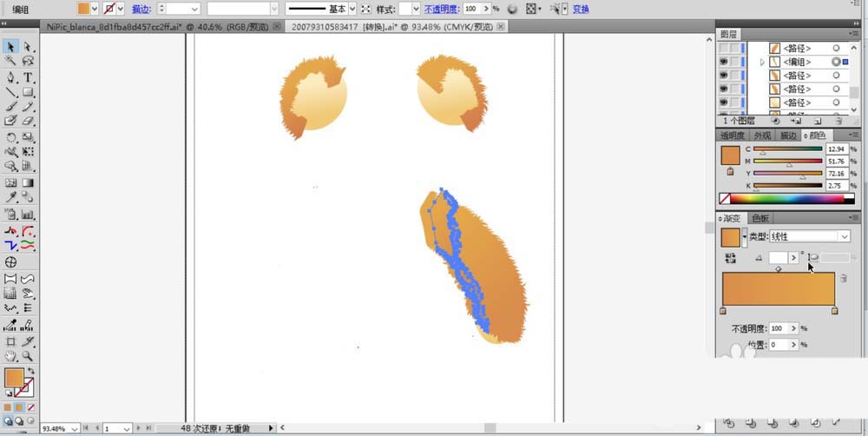Screen dimensions: 868x436
Task: Click target circle of the <编组> row
Action: tap(836, 62)
